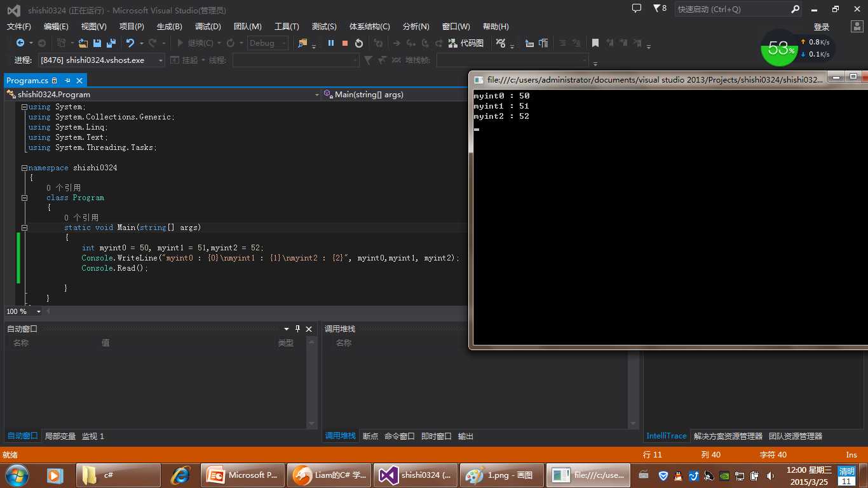Screen dimensions: 868x488
Task: Open the 代码图 code map button
Action: 466,43
